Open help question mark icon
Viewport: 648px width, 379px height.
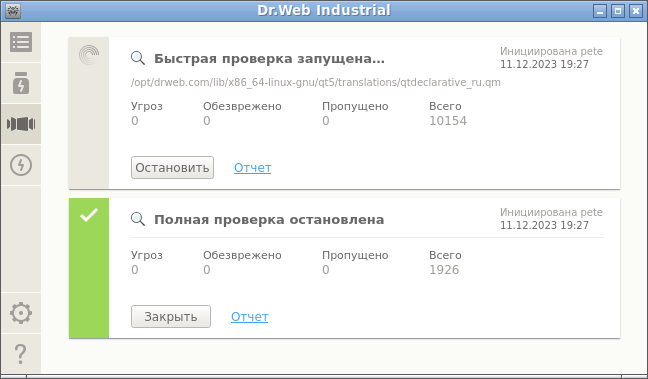coord(20,354)
